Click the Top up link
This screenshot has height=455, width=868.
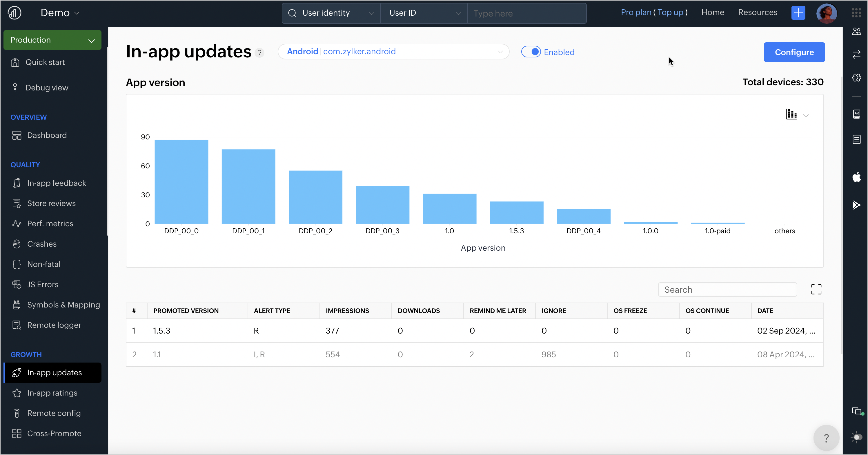pos(670,12)
